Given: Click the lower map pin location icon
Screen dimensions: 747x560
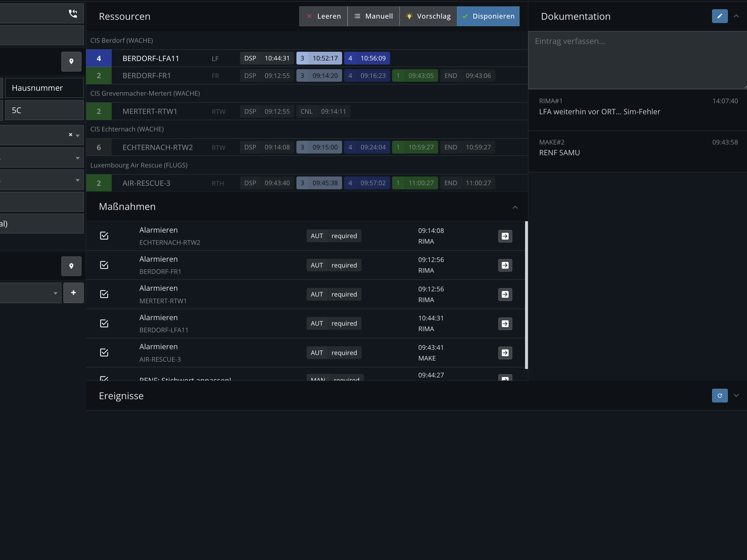Looking at the screenshot, I should [x=71, y=266].
